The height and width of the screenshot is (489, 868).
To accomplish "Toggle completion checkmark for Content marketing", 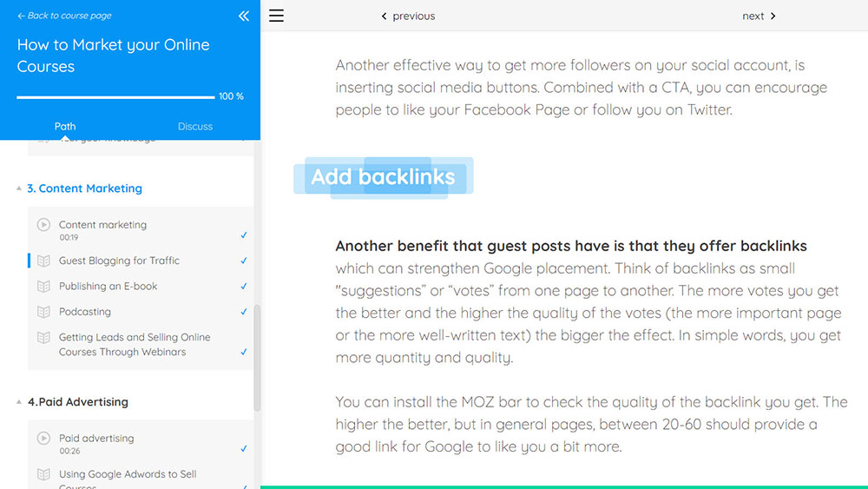I will point(244,235).
